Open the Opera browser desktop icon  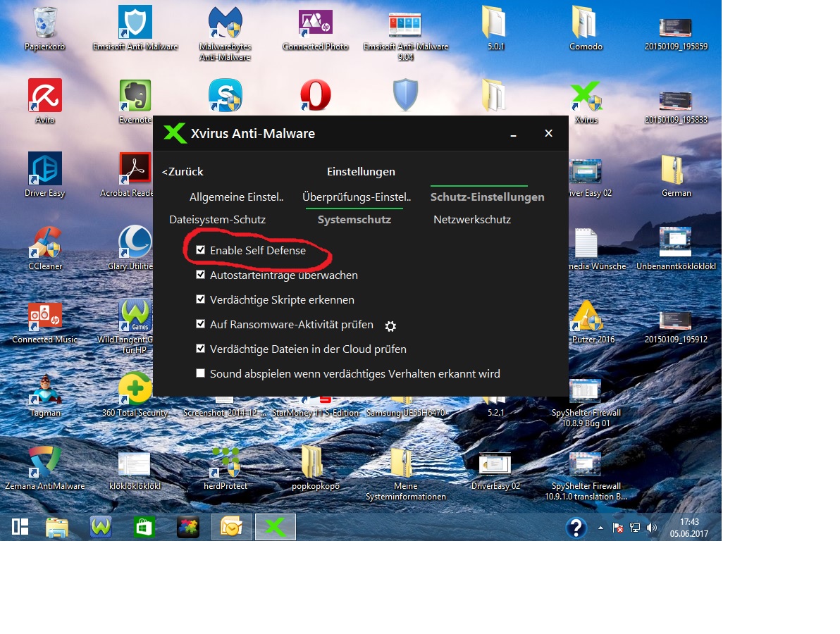pyautogui.click(x=316, y=95)
